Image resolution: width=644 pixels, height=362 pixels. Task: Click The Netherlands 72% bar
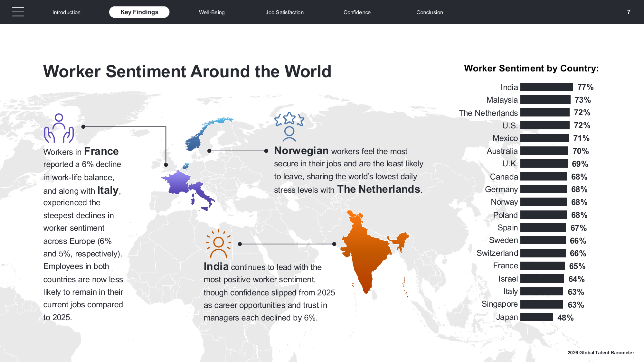tap(545, 113)
